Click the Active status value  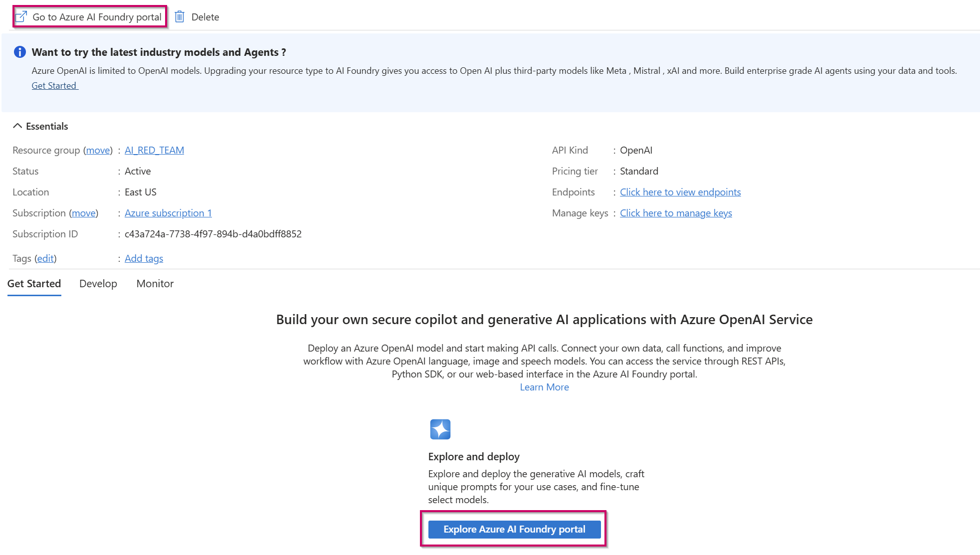138,171
